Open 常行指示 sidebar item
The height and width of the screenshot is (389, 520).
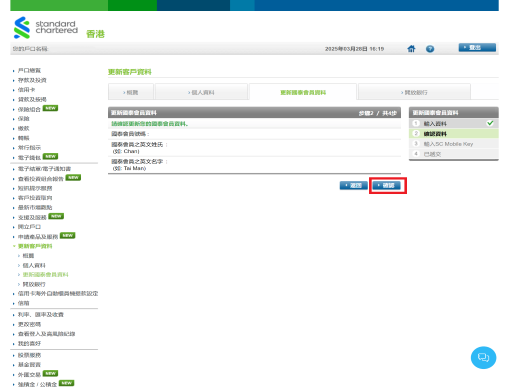pyautogui.click(x=29, y=148)
